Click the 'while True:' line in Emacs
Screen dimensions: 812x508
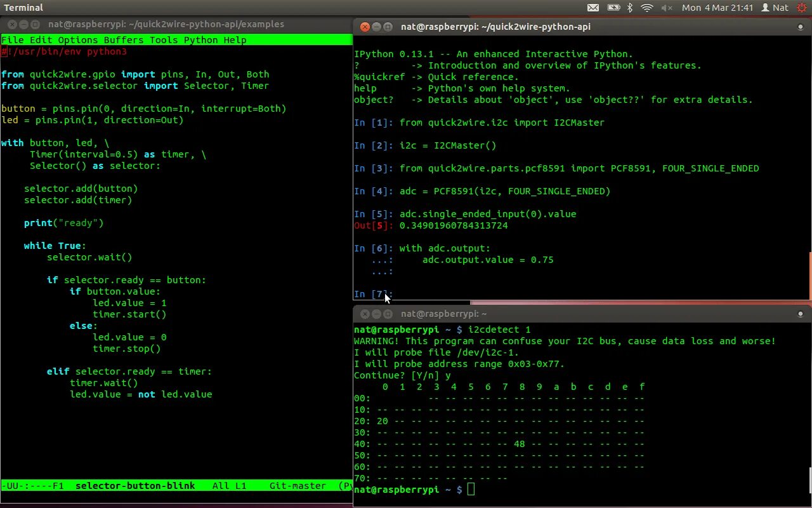click(x=55, y=246)
